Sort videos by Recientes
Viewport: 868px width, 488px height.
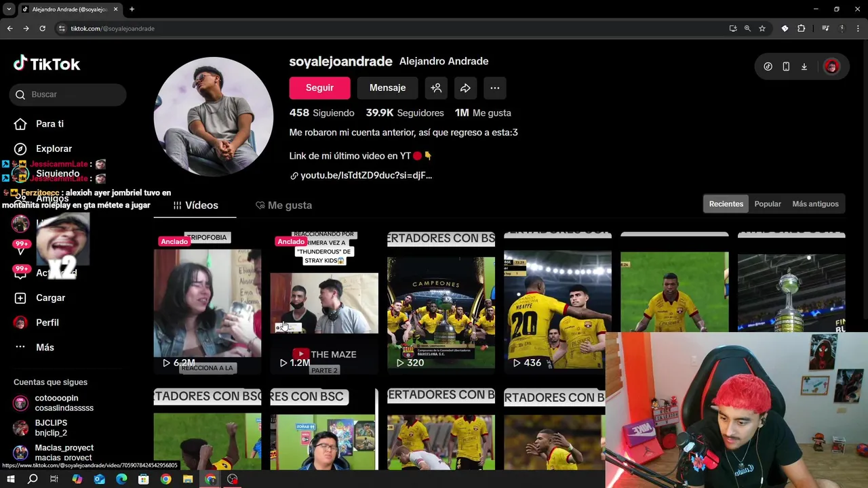click(x=726, y=204)
